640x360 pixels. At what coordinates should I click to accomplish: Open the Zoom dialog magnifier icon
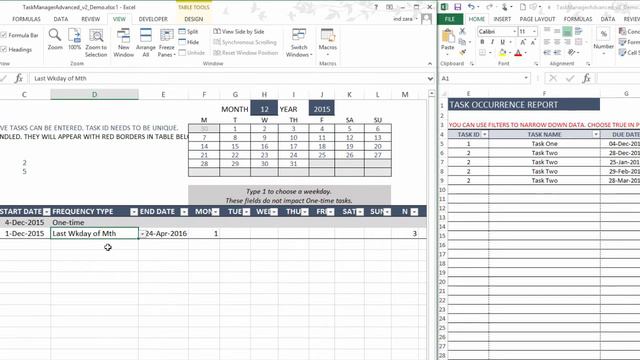[55, 36]
